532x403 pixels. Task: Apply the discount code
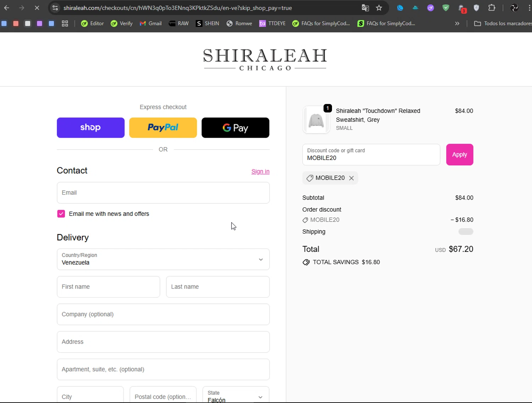pyautogui.click(x=460, y=154)
